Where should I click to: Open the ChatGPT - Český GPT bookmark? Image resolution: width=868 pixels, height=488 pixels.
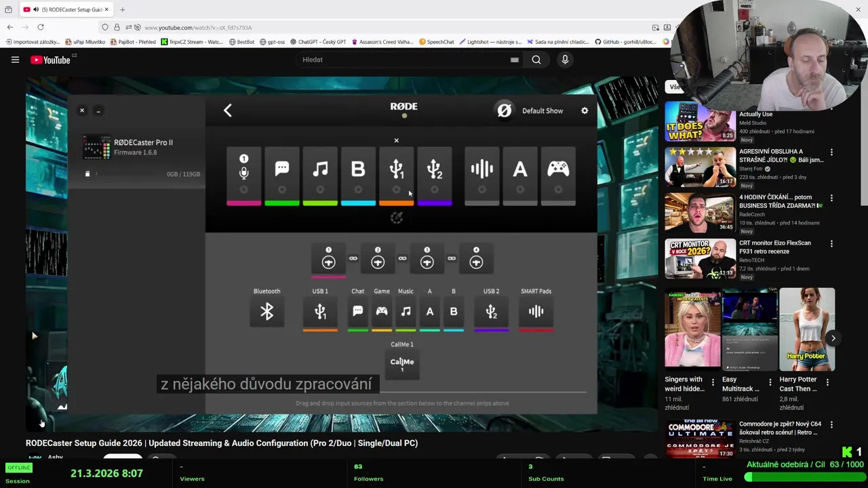pos(318,42)
